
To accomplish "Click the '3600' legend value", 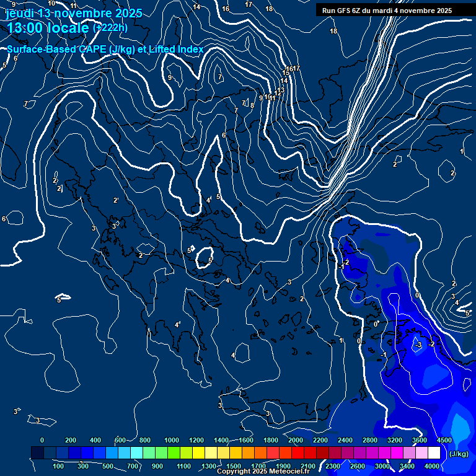I will pos(420,440).
